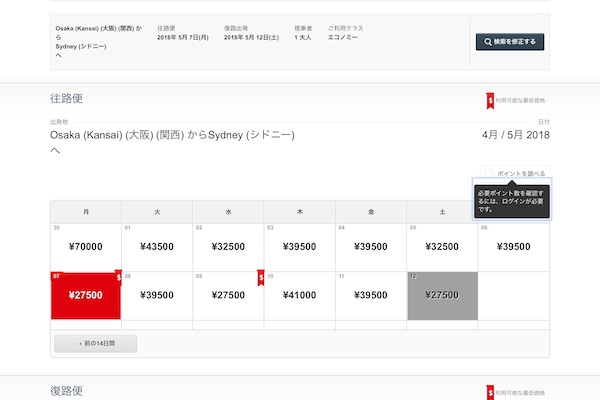Choose the ¥27500 fare on day 09

click(228, 296)
